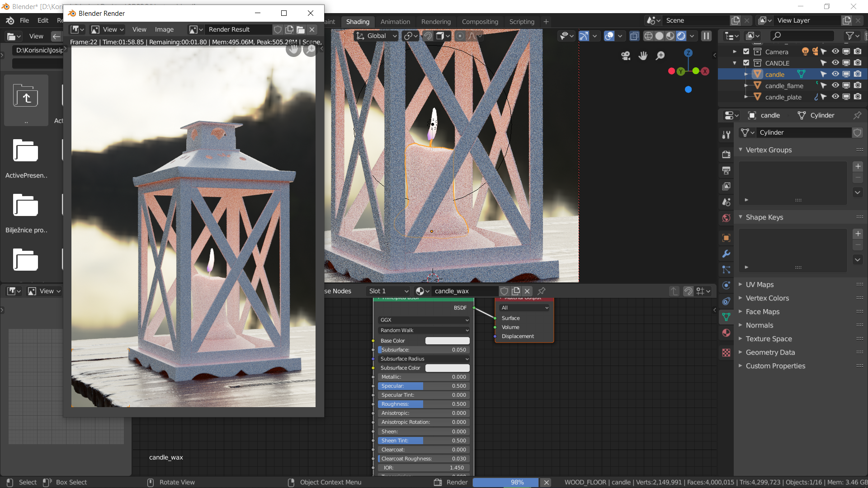Disable candle_plate in renders via camera icon

click(858, 97)
